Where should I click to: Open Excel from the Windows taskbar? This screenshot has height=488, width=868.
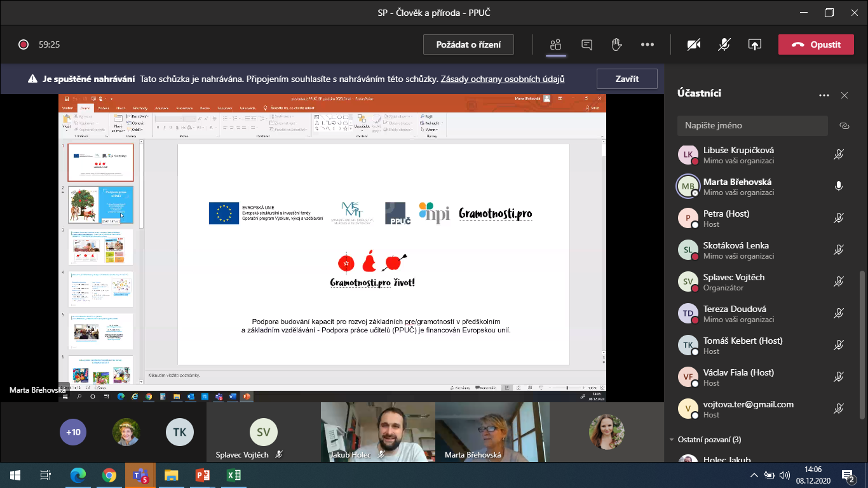point(233,475)
